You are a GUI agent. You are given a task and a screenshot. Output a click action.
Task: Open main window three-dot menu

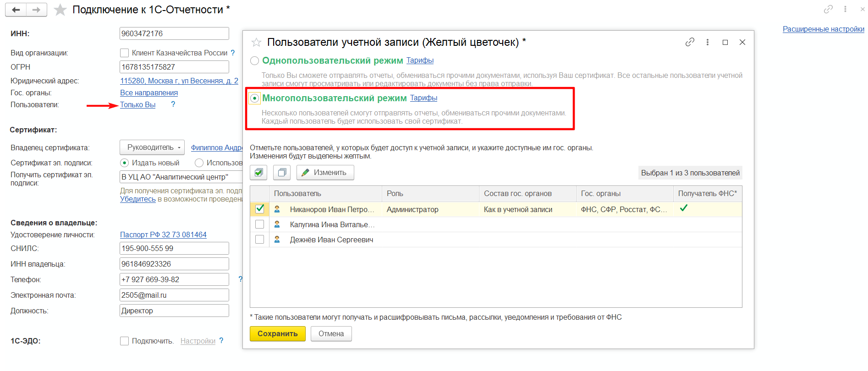pyautogui.click(x=845, y=9)
